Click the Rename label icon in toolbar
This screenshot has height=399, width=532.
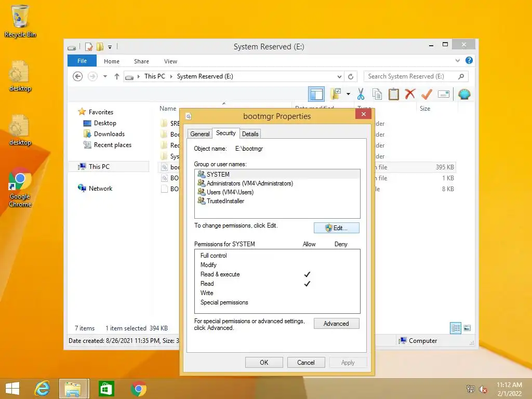(444, 94)
